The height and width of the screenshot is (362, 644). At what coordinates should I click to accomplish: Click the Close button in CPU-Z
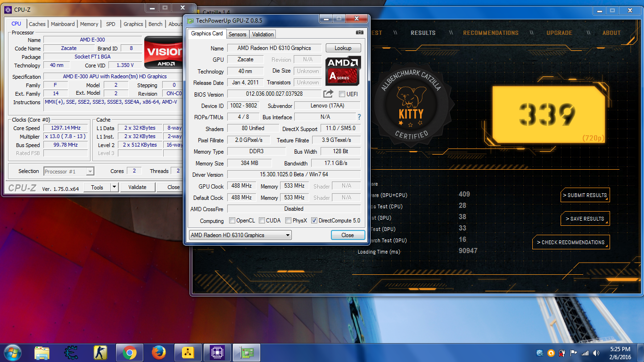tap(170, 187)
